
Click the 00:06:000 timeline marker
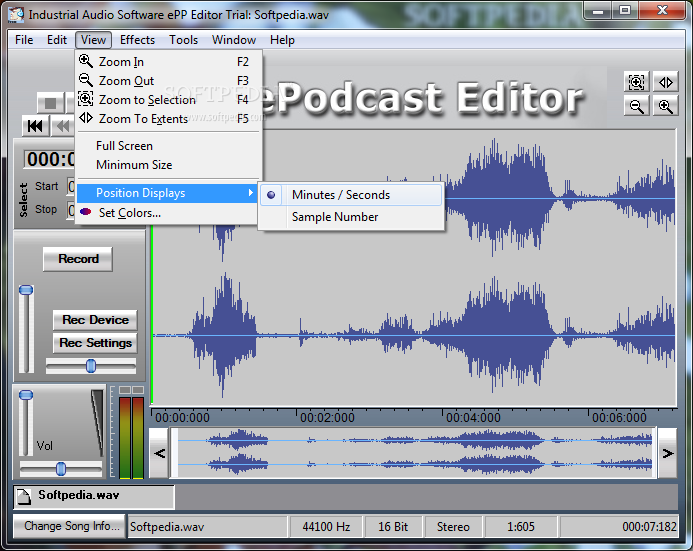pos(619,418)
